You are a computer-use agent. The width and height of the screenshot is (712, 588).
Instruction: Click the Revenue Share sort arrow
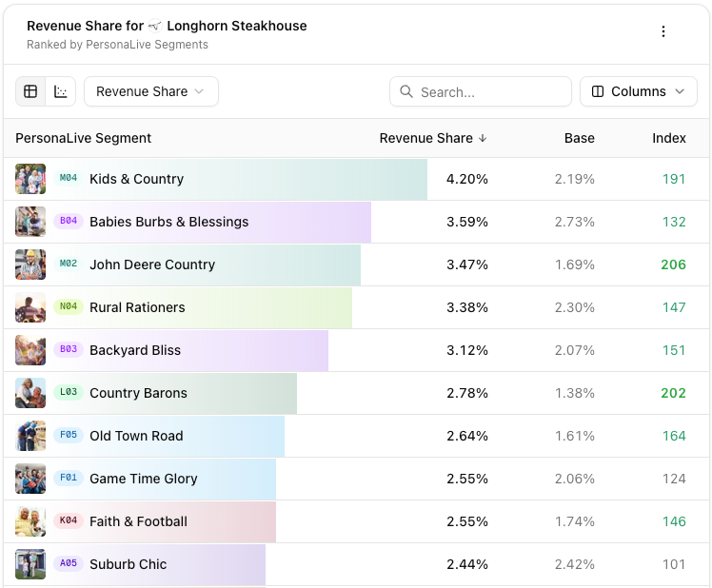[483, 138]
